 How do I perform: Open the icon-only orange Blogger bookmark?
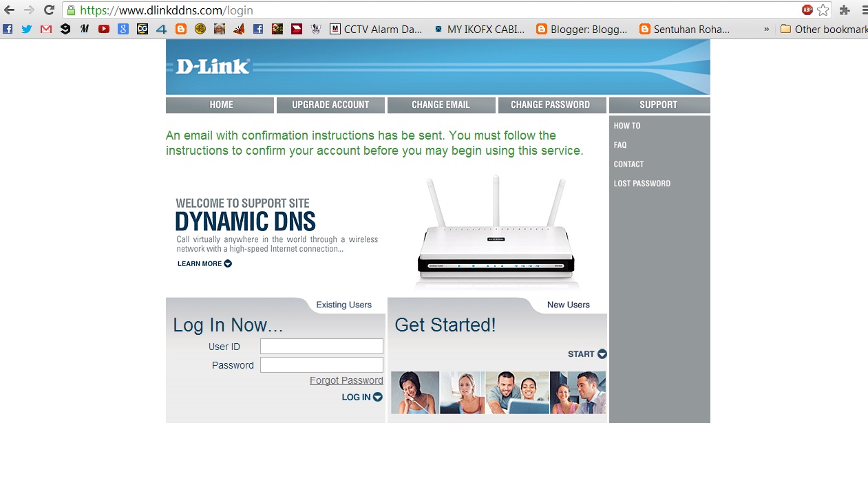181,29
